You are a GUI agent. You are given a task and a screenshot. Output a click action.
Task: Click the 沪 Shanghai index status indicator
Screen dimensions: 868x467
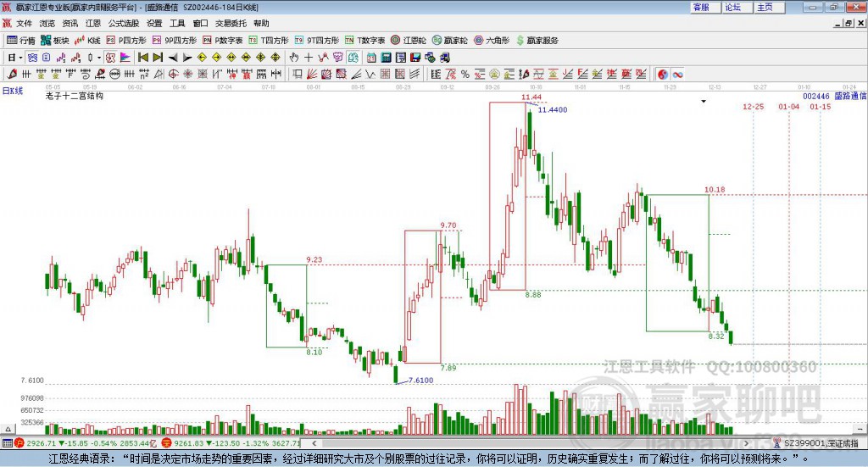19,443
